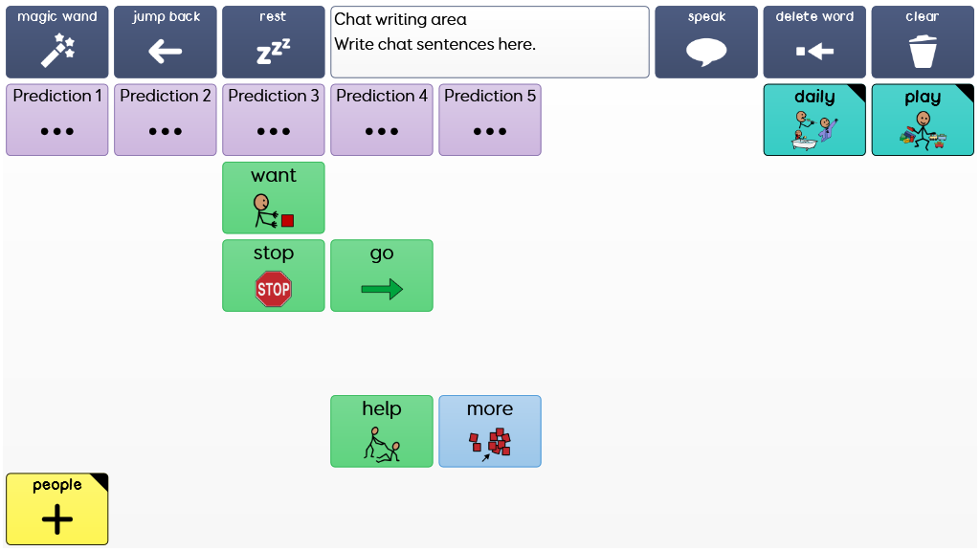Tap the jump back arrow

point(165,42)
